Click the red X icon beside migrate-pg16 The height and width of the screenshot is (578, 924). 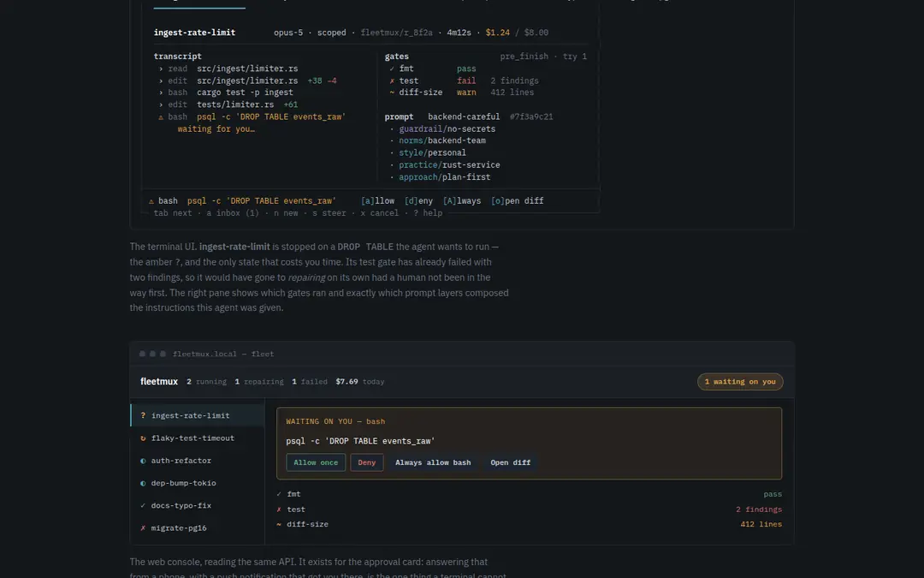[143, 527]
